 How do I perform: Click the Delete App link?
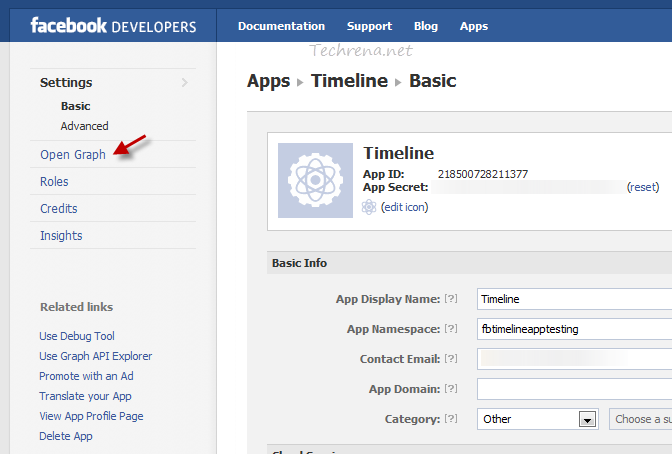[x=66, y=436]
